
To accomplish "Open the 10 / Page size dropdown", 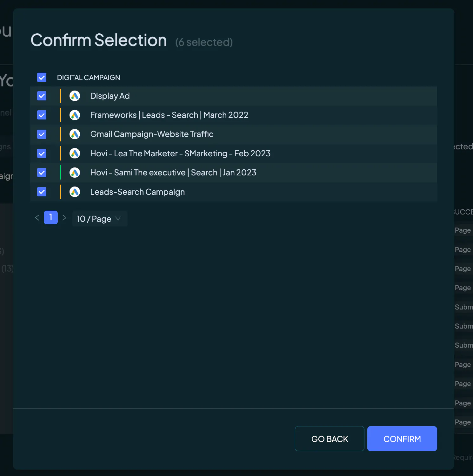I will click(100, 219).
